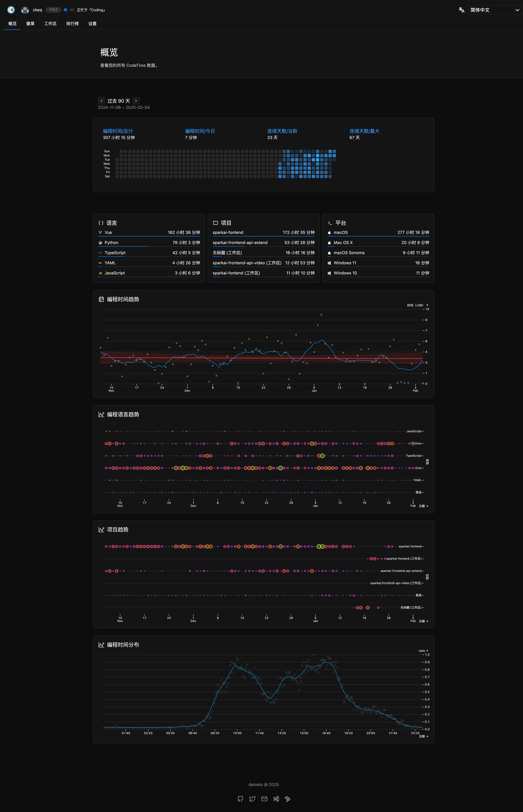Click the 编程时间趋势 heading
Screen dimensions: 523x812
pyautogui.click(x=123, y=299)
